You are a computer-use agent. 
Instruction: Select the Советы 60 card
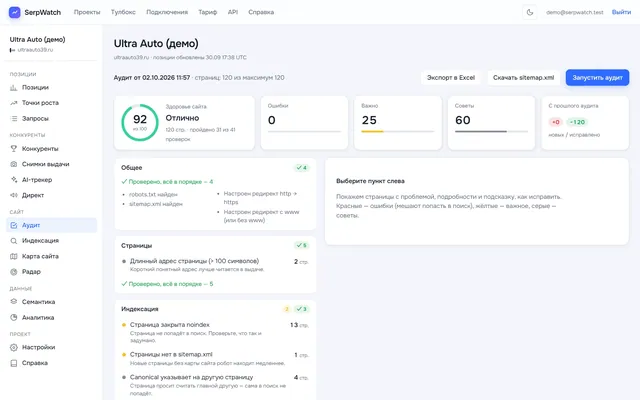click(x=491, y=123)
